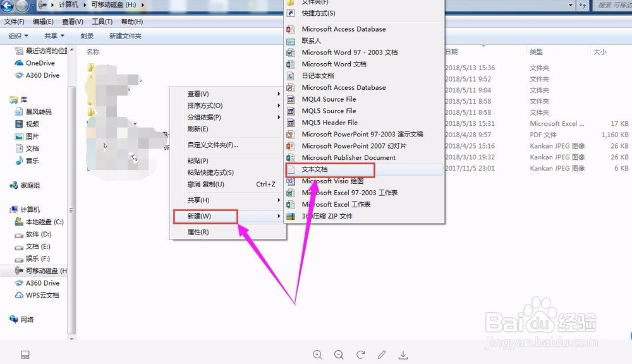Image resolution: width=632 pixels, height=364 pixels.
Task: Click the MQL5 Header File icon
Action: pos(291,123)
